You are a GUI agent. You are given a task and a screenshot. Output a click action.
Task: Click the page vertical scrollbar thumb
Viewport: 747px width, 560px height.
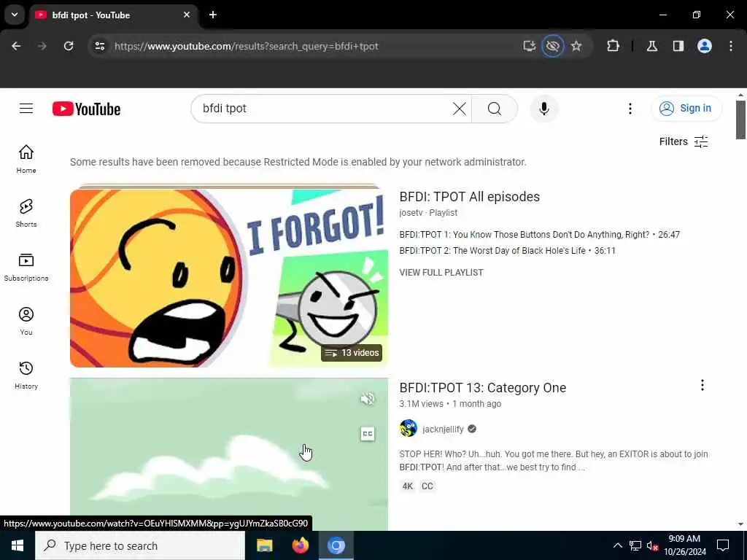pos(740,120)
